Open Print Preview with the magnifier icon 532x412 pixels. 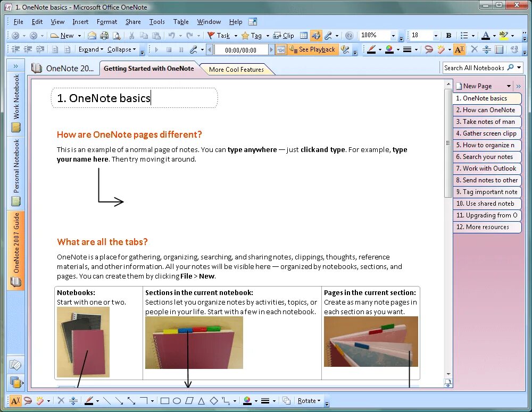(x=117, y=36)
